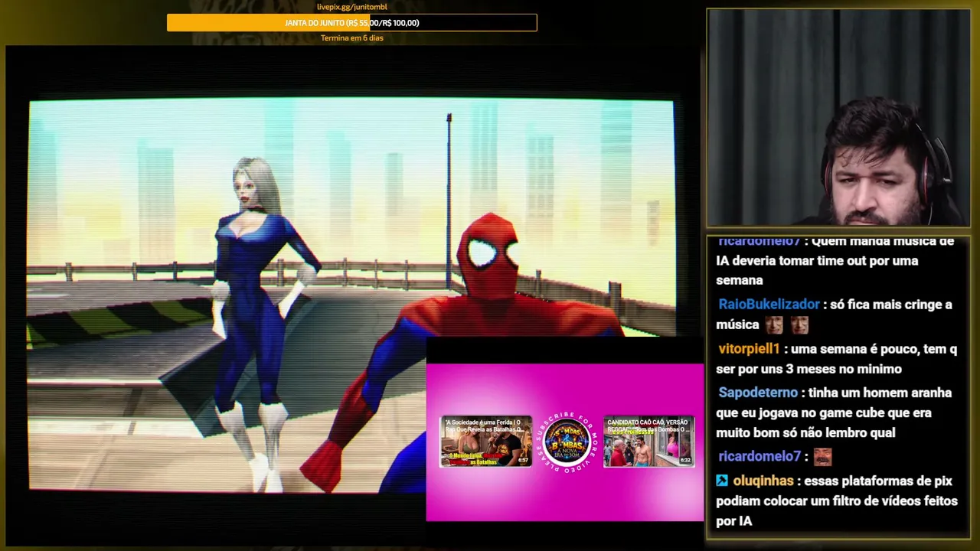Click the first face emote in RaioBukelizador's message
Screen dimensions: 980x551
(x=774, y=324)
